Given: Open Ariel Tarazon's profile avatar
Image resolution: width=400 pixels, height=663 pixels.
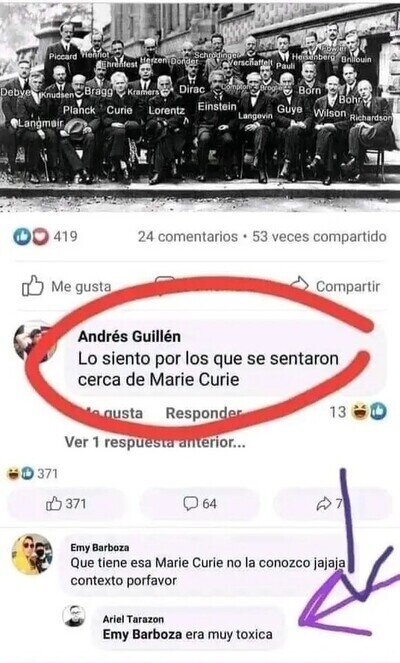Looking at the screenshot, I should tap(74, 616).
